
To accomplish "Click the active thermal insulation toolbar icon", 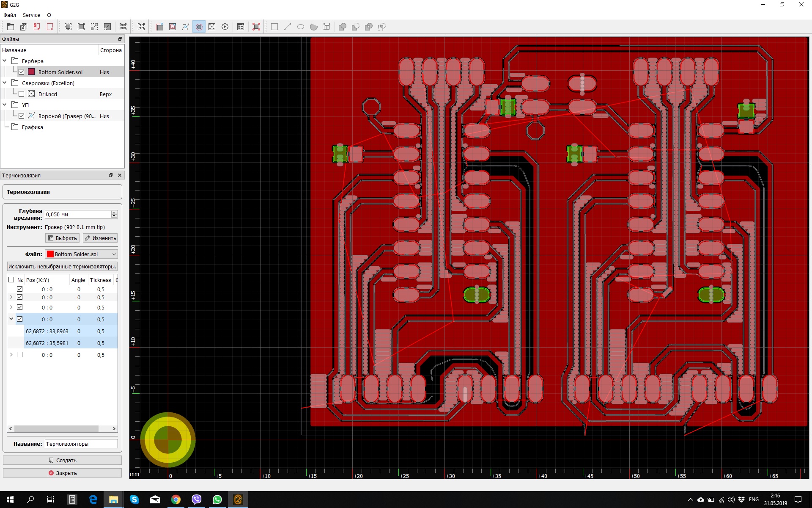I will (x=199, y=27).
